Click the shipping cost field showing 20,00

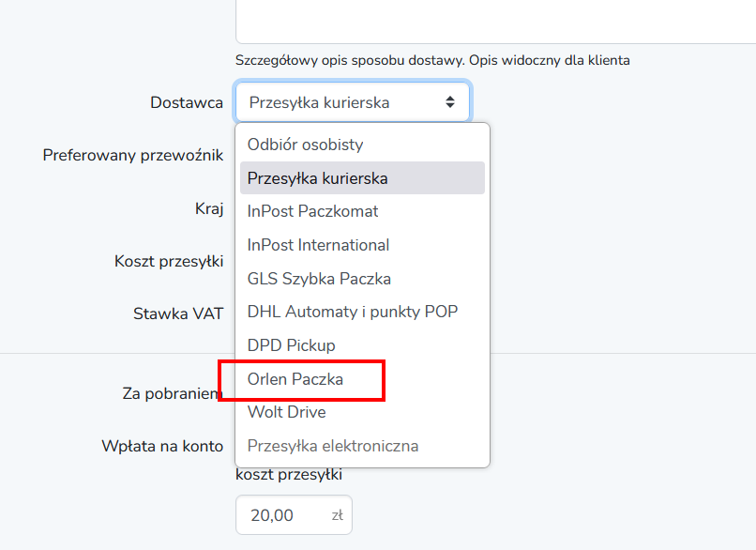281,515
